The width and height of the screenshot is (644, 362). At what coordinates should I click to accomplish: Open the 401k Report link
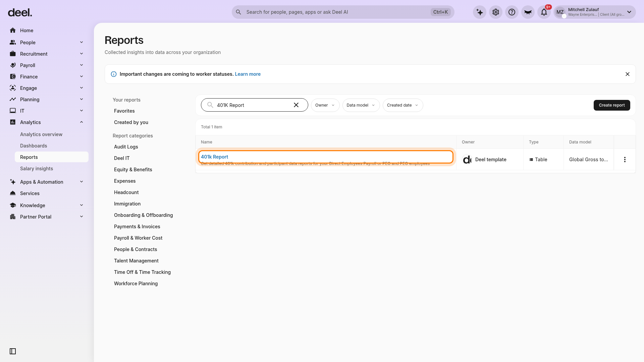coord(215,157)
